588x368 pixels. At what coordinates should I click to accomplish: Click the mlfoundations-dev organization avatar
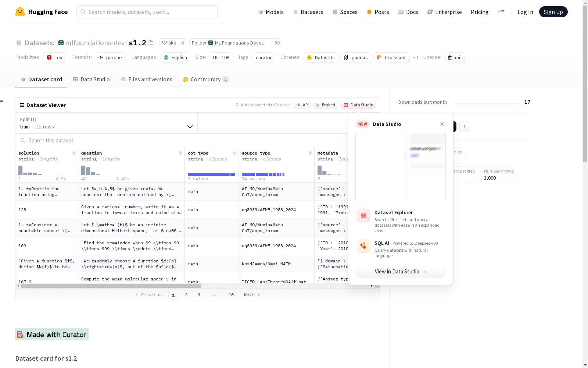[61, 43]
